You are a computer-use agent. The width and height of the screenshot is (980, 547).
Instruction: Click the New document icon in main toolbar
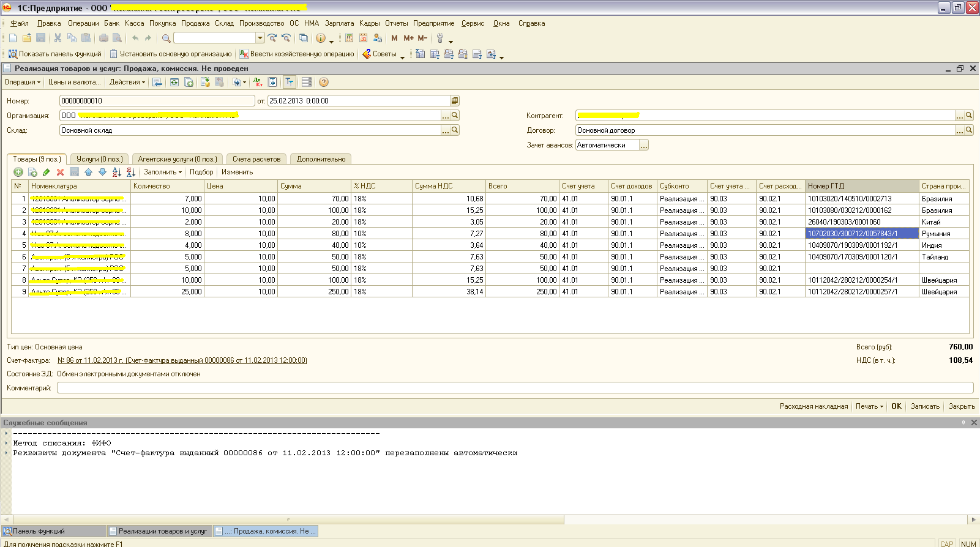(x=13, y=38)
